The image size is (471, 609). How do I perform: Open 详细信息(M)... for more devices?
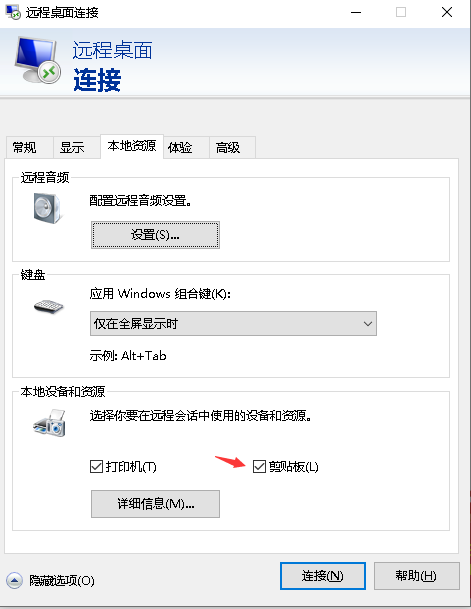click(155, 504)
